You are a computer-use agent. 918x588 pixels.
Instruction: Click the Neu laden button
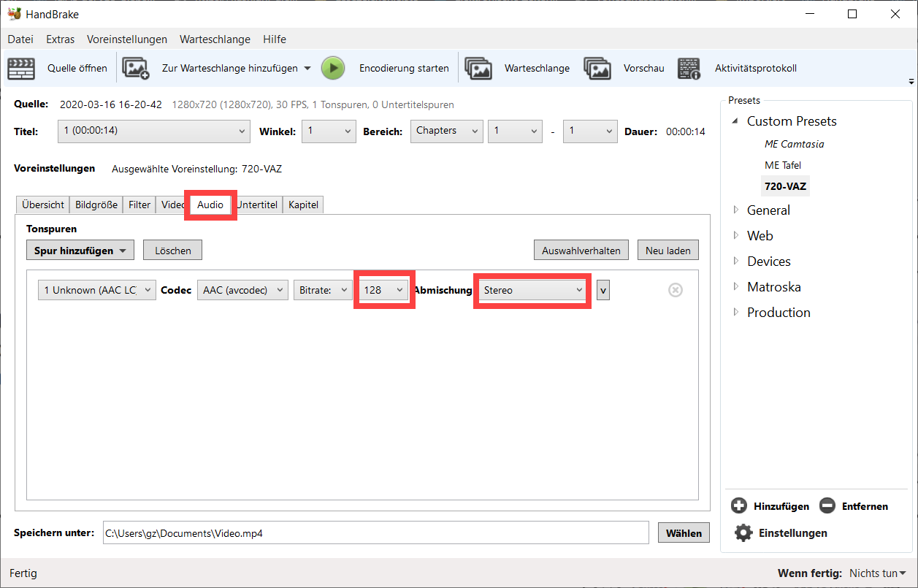668,251
